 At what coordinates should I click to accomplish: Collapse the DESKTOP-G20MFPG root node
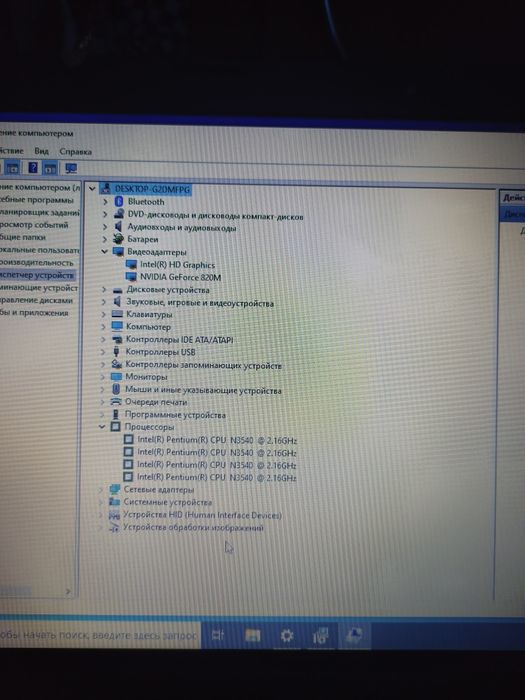point(92,189)
